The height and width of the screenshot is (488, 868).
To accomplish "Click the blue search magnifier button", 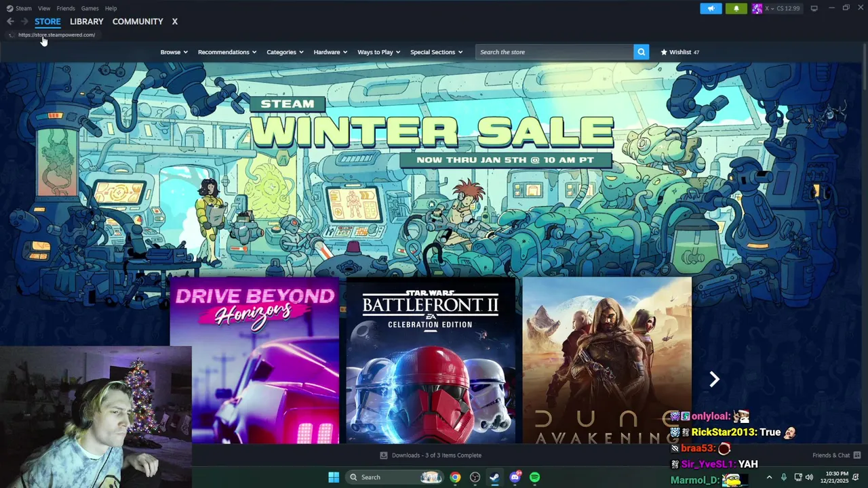I will pos(641,52).
